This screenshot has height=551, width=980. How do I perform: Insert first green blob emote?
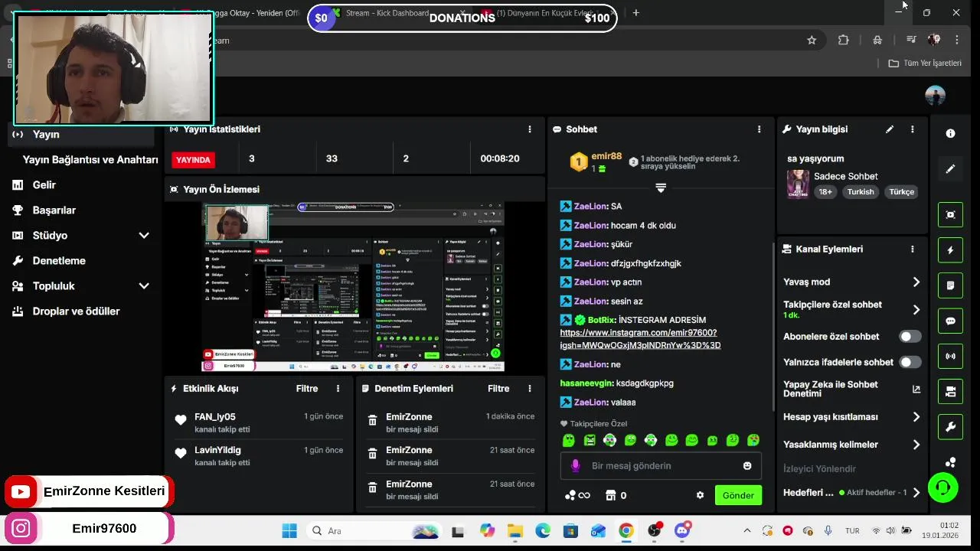point(569,440)
